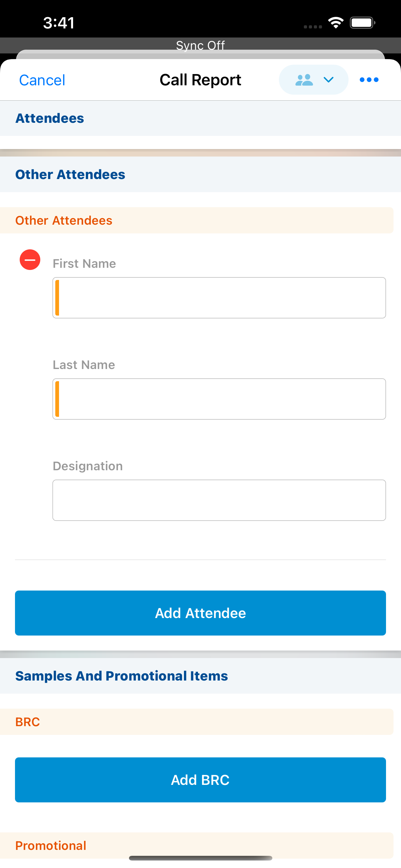This screenshot has width=401, height=868.
Task: Focus the First Name input field
Action: (219, 298)
